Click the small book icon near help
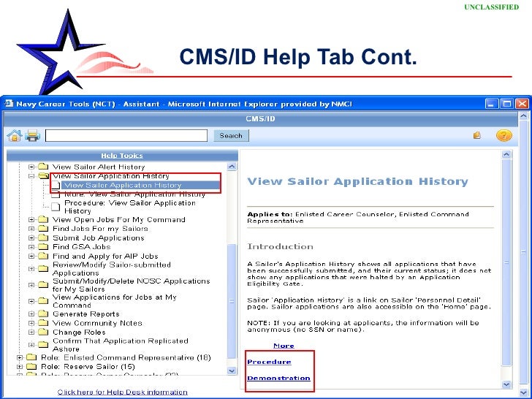The width and height of the screenshot is (532, 399). 477,135
